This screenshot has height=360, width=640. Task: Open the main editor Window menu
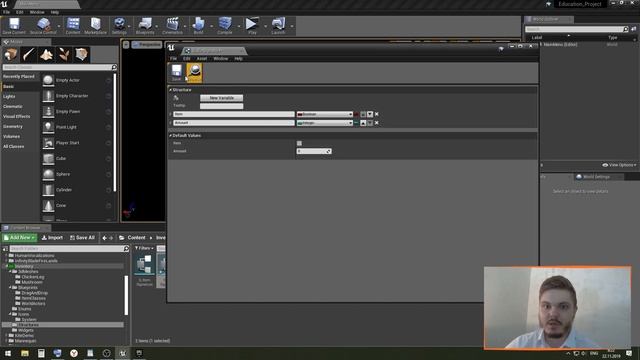(37, 12)
